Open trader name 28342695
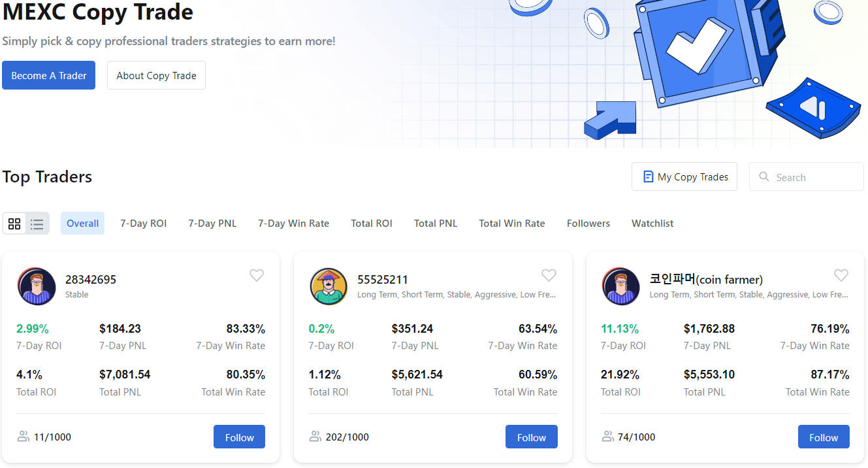 91,280
